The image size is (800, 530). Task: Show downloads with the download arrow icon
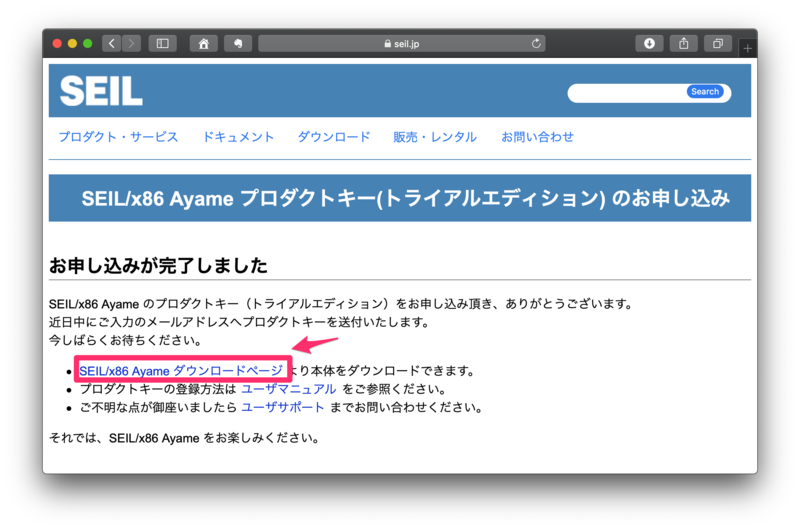point(649,43)
